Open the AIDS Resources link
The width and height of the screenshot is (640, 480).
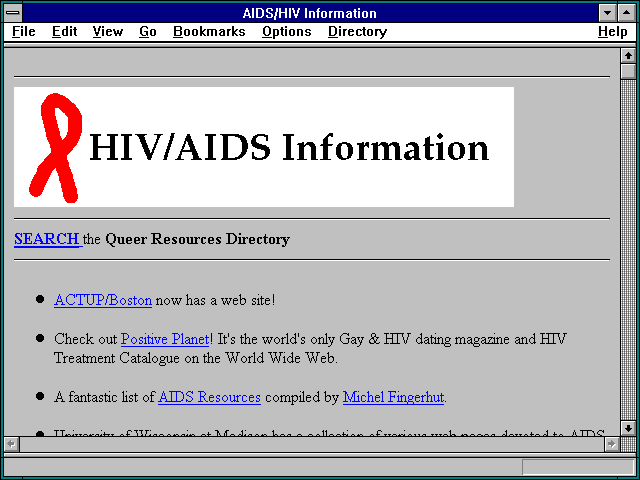(209, 397)
